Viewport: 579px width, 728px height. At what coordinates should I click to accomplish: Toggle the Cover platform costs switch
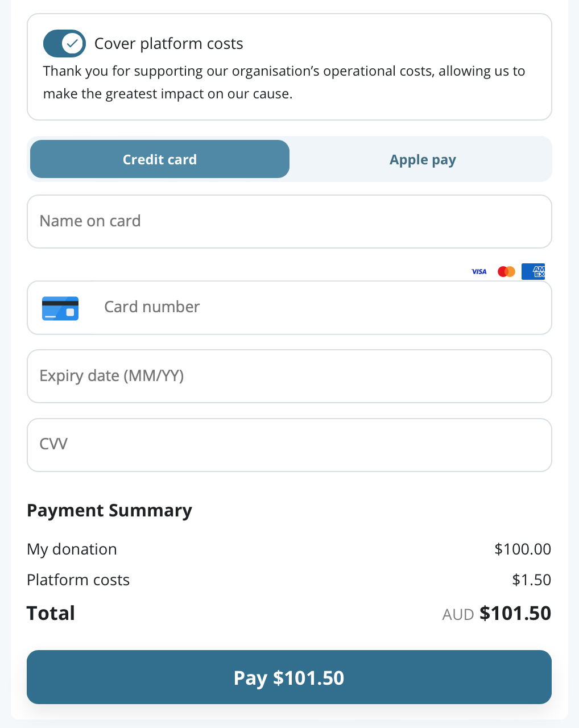click(64, 44)
